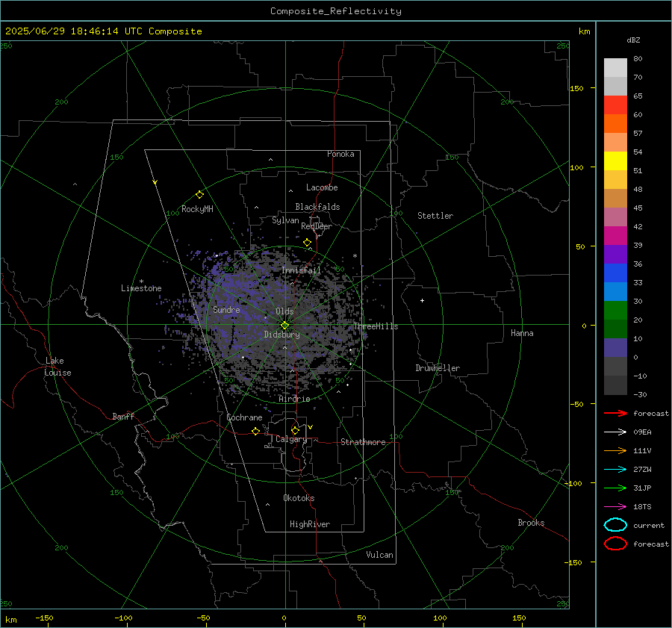Click the green 31JP arrow icon
The height and width of the screenshot is (628, 672).
(615, 488)
